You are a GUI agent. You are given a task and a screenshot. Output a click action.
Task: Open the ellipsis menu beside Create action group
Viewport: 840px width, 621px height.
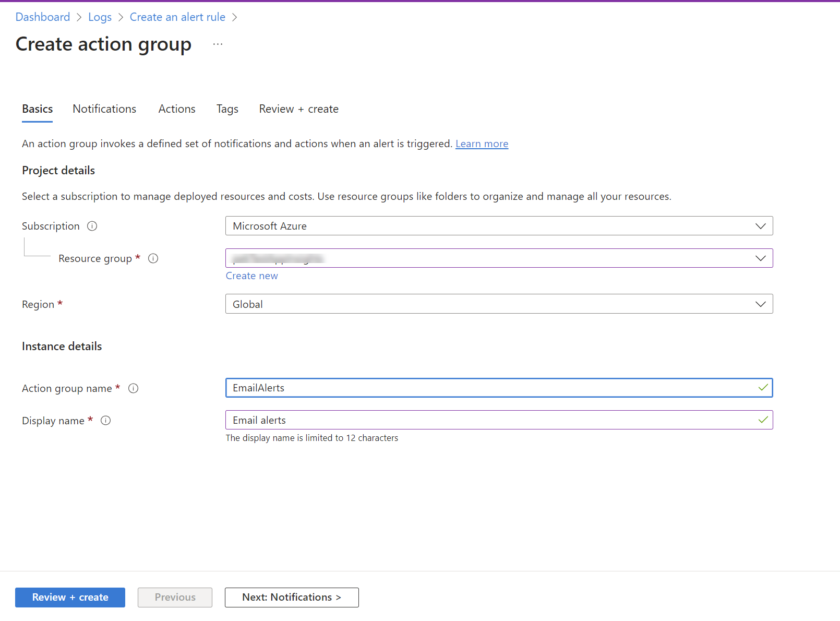[x=218, y=44]
